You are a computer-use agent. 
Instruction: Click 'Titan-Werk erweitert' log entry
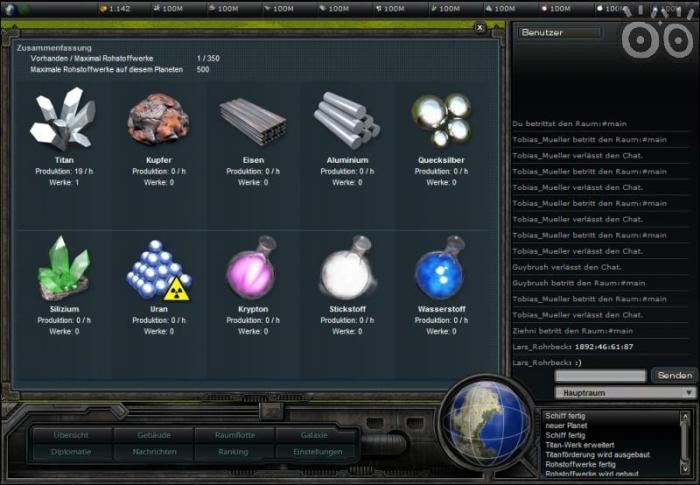(579, 445)
